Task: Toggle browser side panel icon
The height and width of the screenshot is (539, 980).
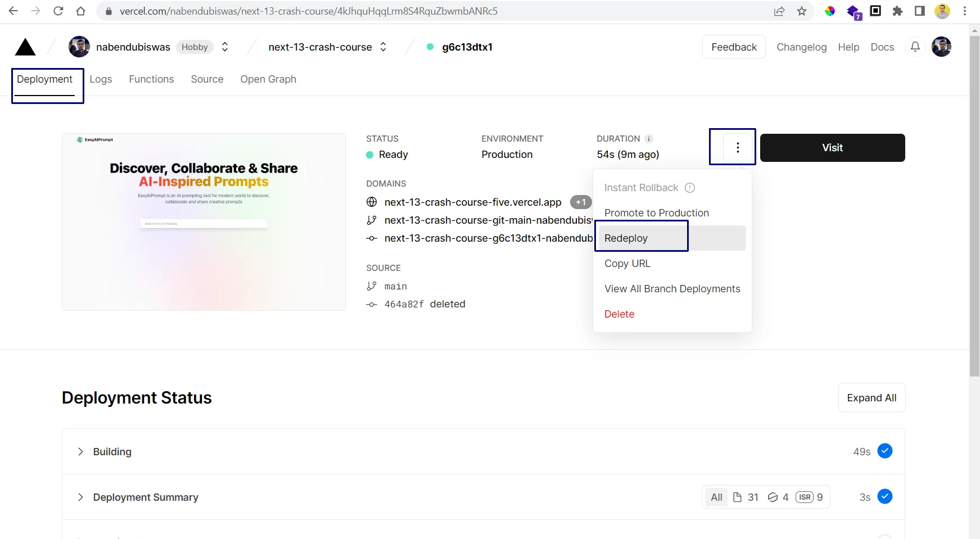Action: click(920, 11)
